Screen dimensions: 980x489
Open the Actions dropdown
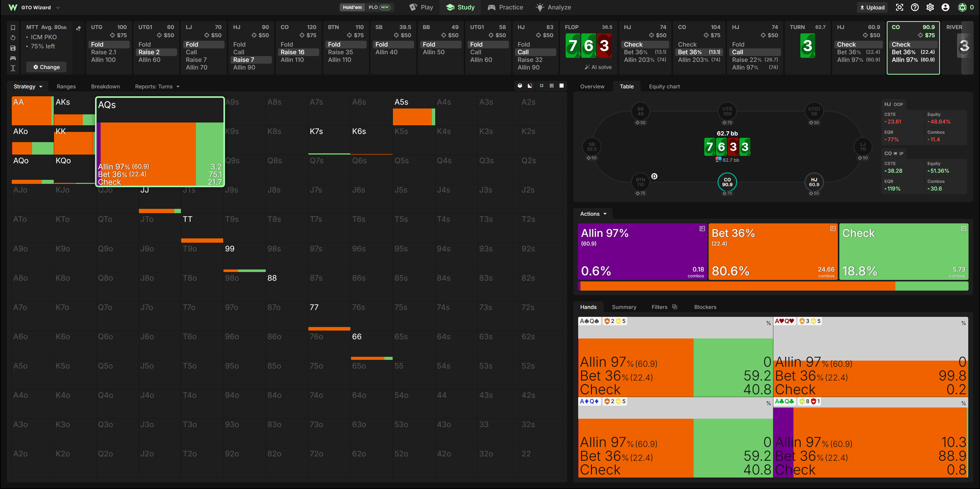click(593, 214)
